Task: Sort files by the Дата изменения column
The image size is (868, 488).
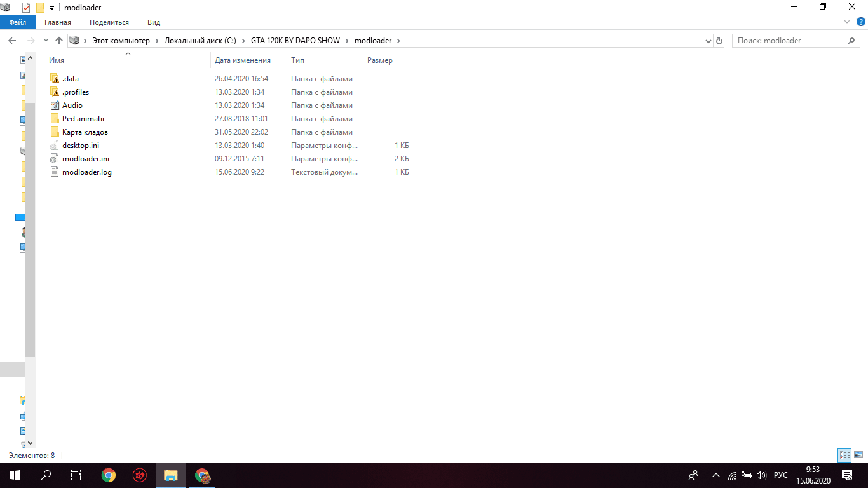Action: [243, 60]
